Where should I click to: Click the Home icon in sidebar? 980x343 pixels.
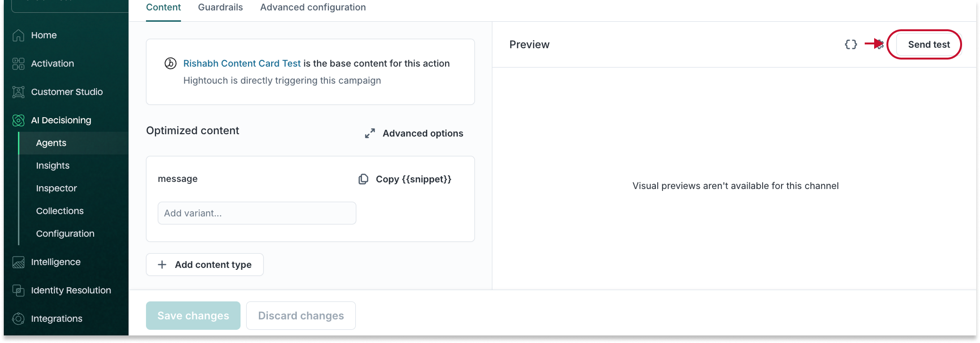click(18, 35)
